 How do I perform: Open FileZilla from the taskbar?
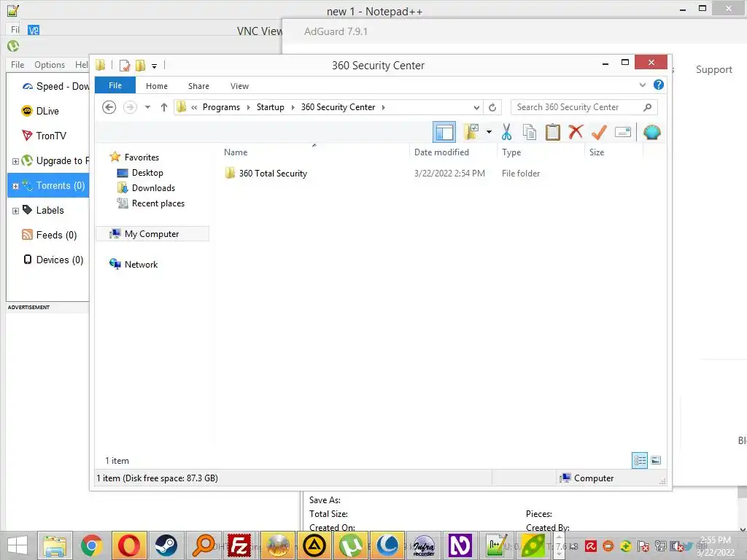point(239,545)
